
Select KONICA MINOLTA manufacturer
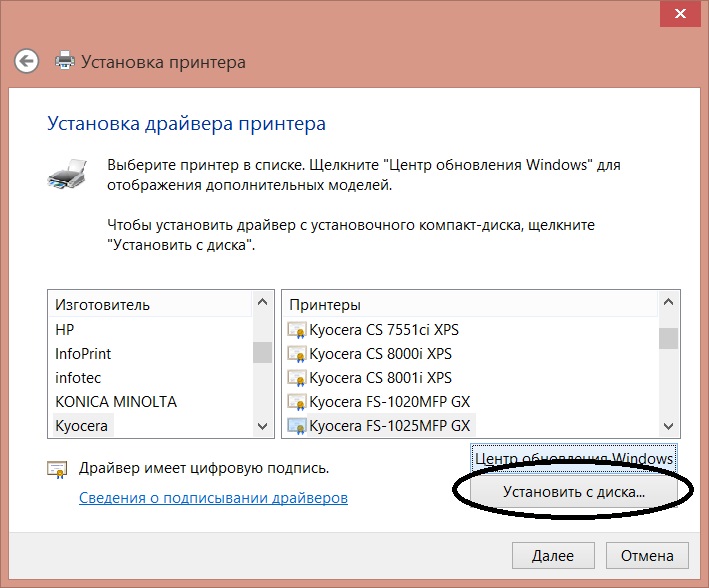point(115,402)
